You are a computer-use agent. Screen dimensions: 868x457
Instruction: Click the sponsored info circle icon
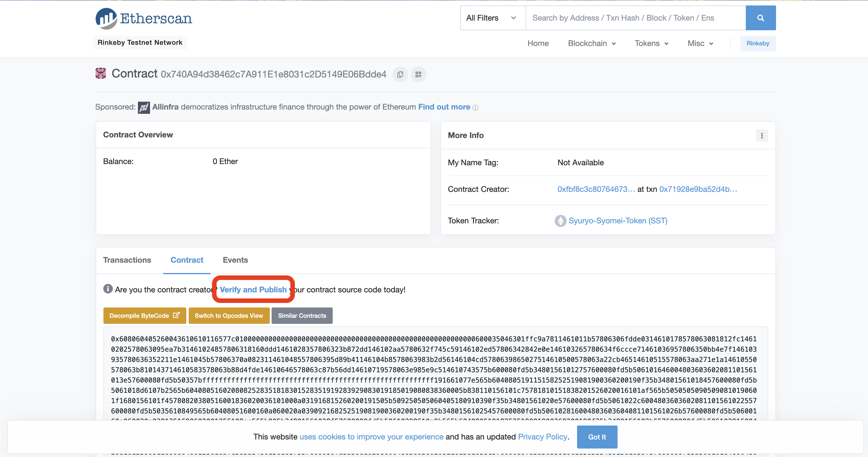(x=475, y=107)
